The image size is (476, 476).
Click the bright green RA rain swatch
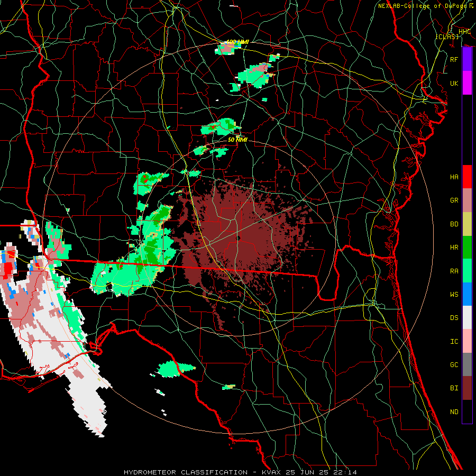coord(467,271)
